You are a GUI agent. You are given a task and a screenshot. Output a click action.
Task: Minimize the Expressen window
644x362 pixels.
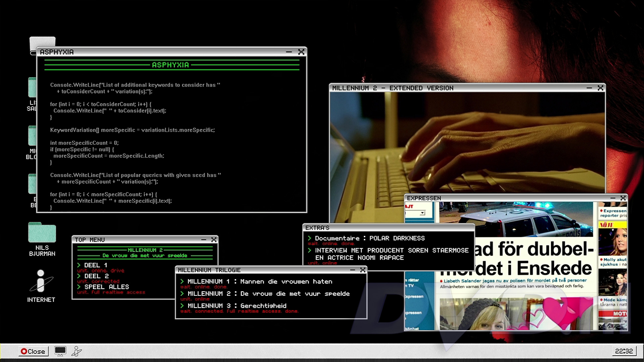613,198
